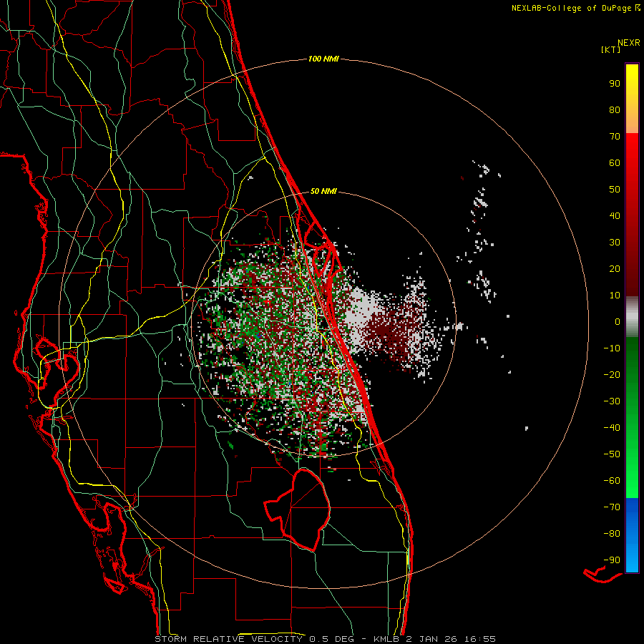Click the 0 value on the velocity scale
The height and width of the screenshot is (644, 644).
pos(618,322)
